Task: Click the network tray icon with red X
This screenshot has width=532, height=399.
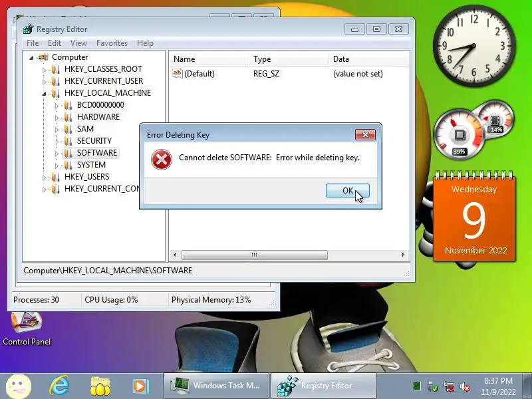Action: (x=448, y=386)
